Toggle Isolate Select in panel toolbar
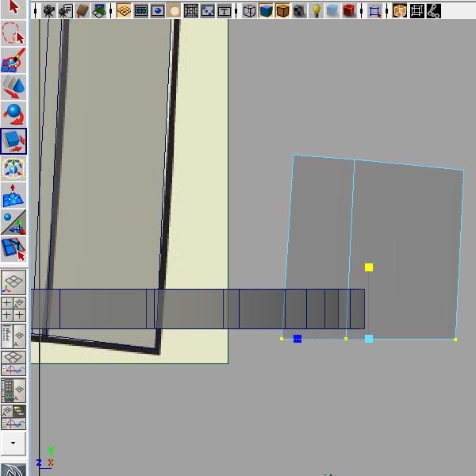Screen dimensions: 476x476 coord(374,11)
